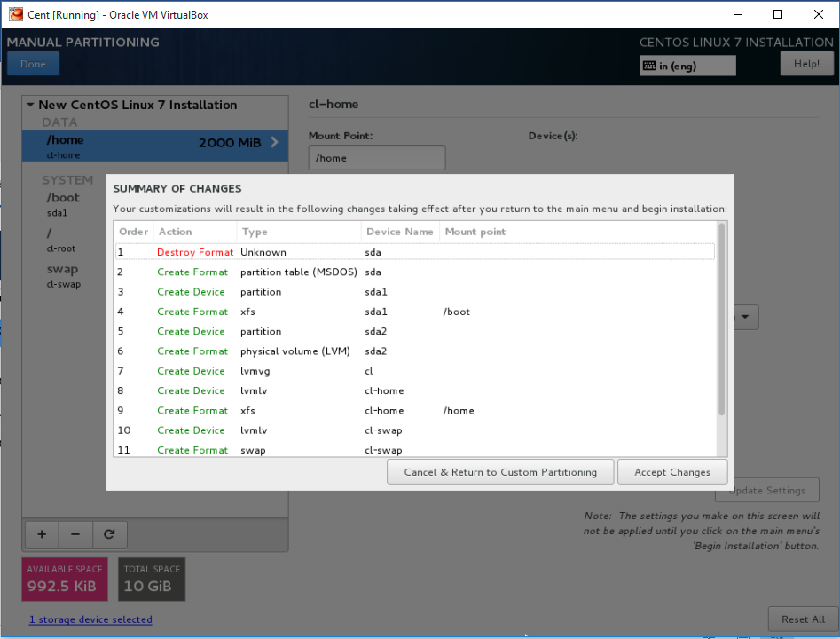The width and height of the screenshot is (840, 639).
Task: Select row 2 partition table (MSDOS)
Action: click(x=414, y=272)
